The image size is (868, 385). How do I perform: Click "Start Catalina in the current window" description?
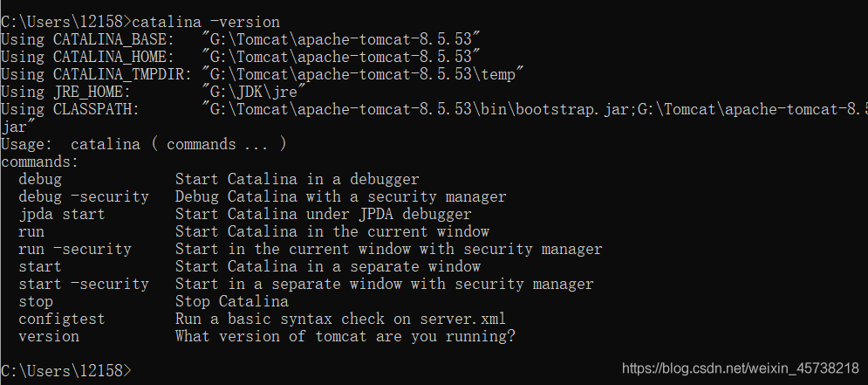[x=331, y=231]
